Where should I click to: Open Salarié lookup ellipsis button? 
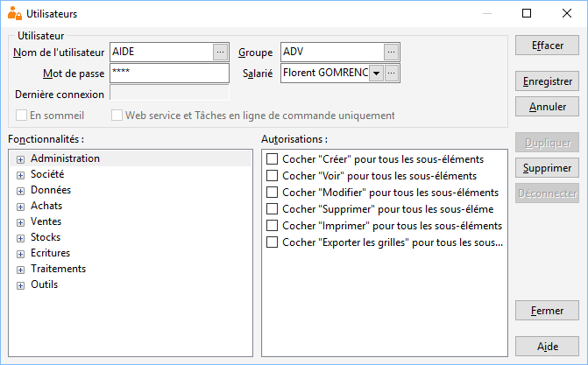click(391, 73)
